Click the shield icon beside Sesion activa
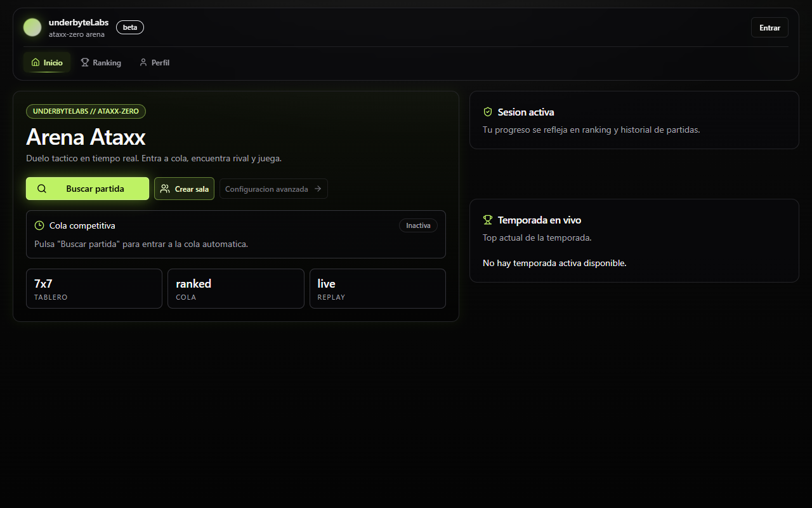 pyautogui.click(x=488, y=112)
